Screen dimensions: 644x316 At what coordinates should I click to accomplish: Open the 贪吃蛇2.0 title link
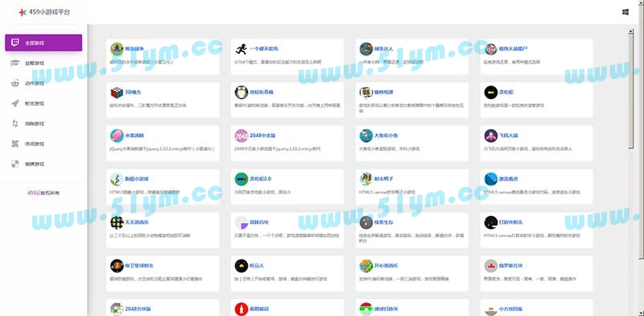(x=260, y=179)
